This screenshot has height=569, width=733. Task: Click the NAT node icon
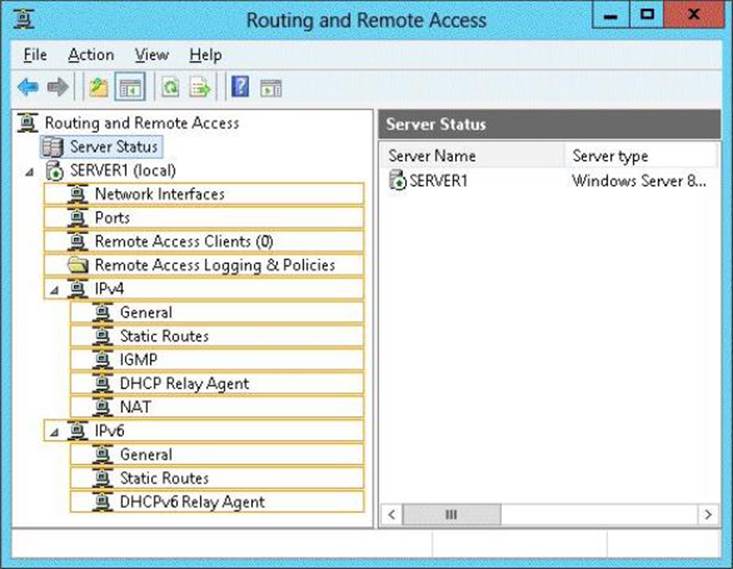(x=102, y=407)
